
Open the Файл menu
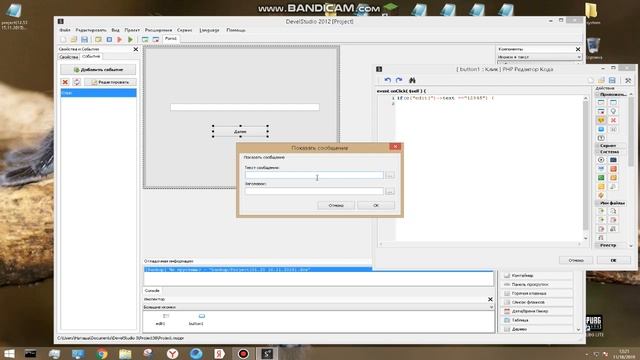[x=65, y=30]
